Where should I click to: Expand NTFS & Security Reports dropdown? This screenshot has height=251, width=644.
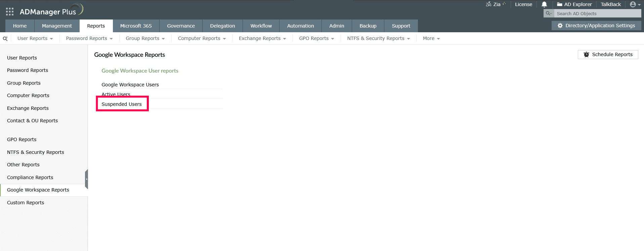(x=379, y=38)
